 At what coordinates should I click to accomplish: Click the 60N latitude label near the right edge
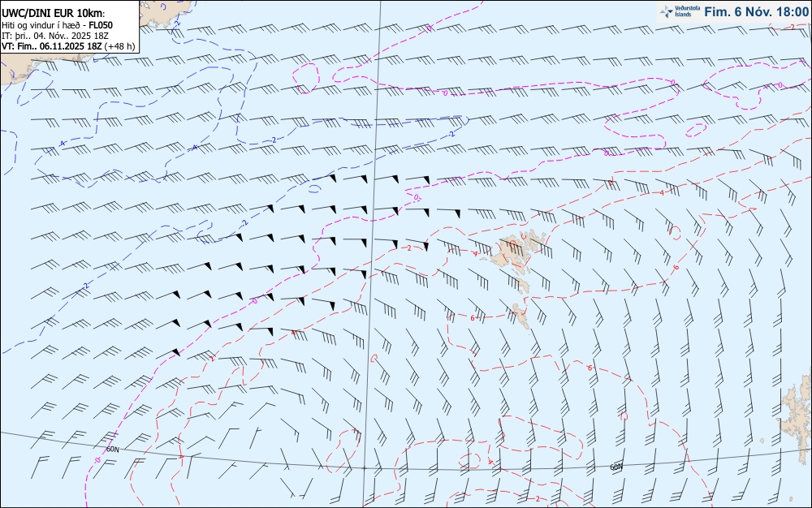[615, 467]
